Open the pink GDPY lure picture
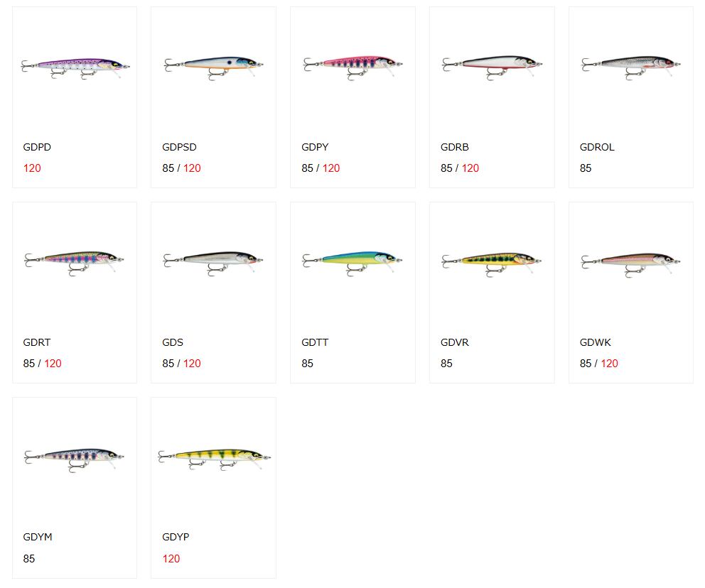The image size is (705, 588). coord(352,65)
